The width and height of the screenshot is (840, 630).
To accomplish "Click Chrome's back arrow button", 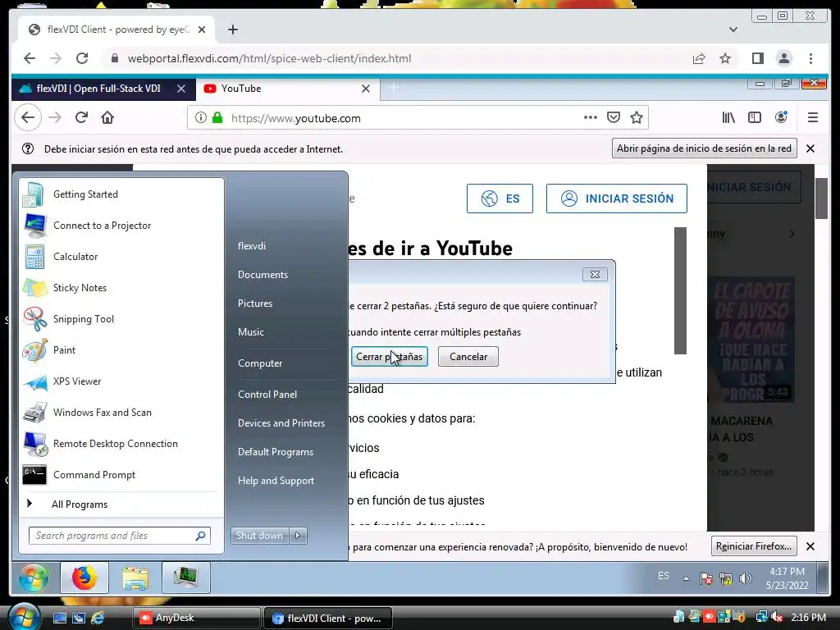I will (x=30, y=58).
